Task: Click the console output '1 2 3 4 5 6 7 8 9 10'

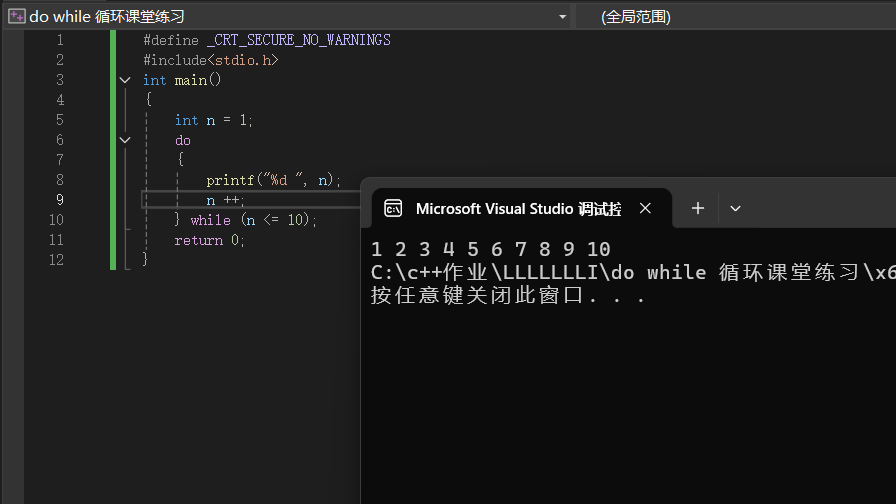Action: tap(491, 249)
